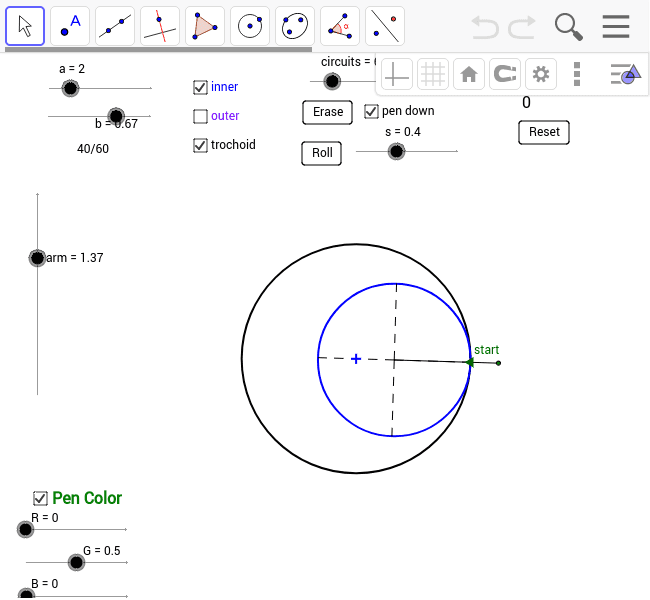Click the s = 0.4 slider handle
Image resolution: width=650 pixels, height=600 pixels.
click(x=396, y=151)
